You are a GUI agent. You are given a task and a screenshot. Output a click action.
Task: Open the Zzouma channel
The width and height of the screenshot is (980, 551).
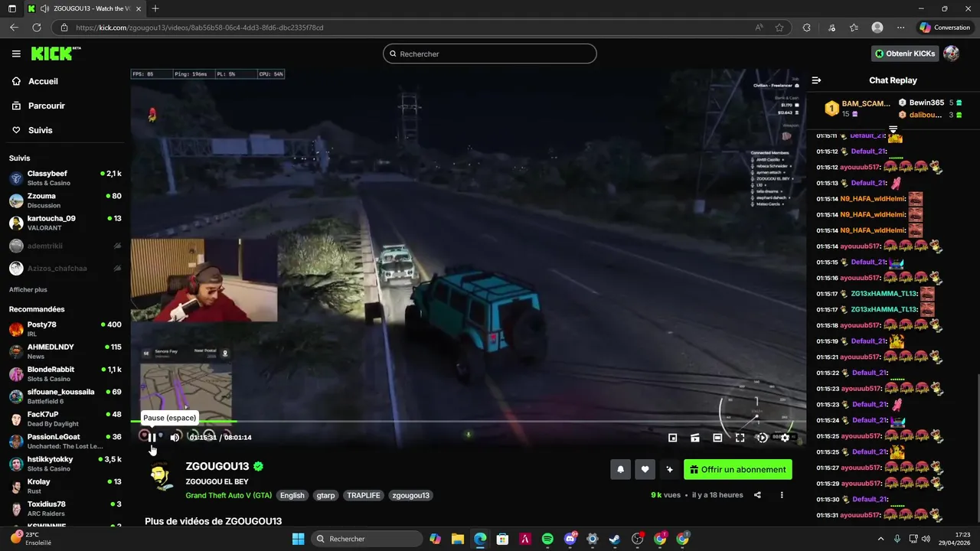pos(65,201)
